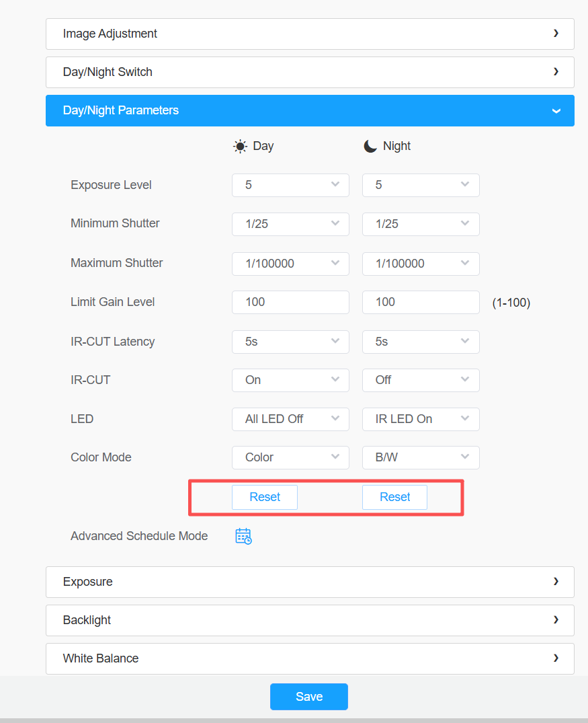
Task: Click the "(1-100)" range hint text
Action: coord(511,303)
